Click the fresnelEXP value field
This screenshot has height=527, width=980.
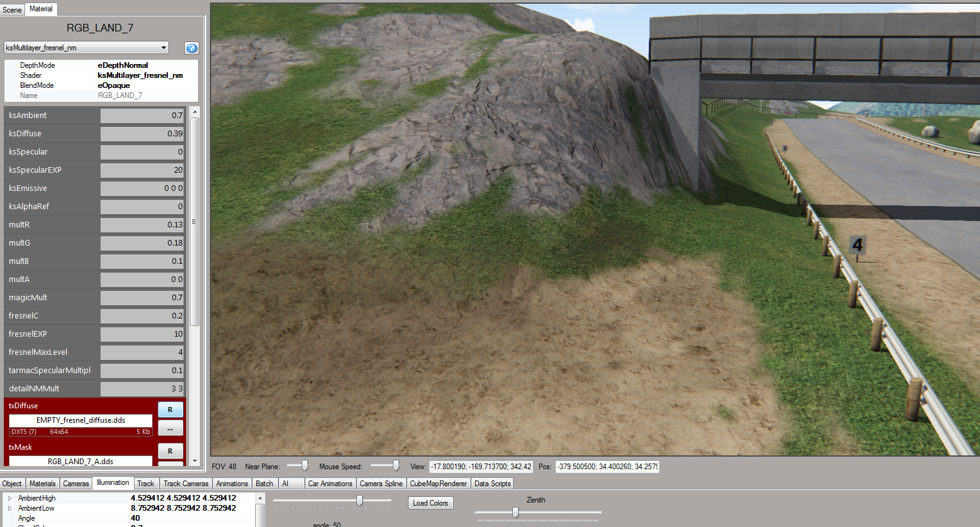142,334
